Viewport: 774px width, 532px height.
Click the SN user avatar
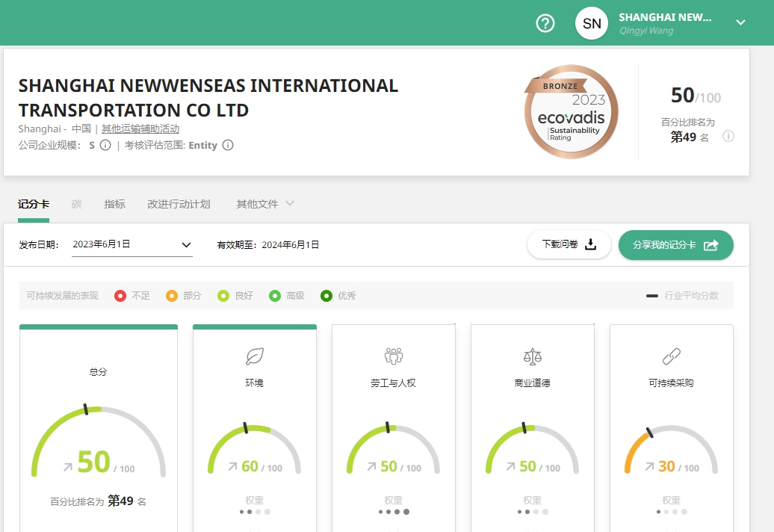592,23
